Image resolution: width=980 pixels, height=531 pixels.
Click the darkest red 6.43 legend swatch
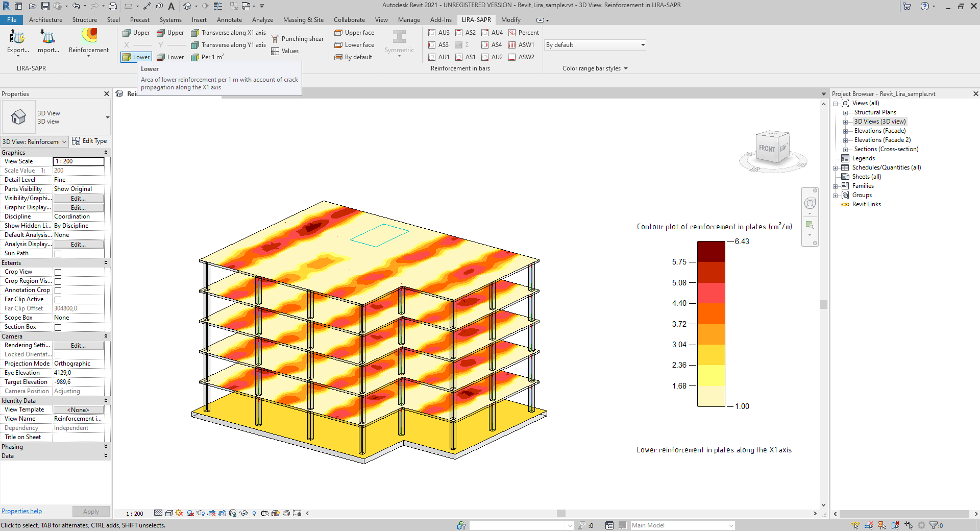pyautogui.click(x=711, y=251)
